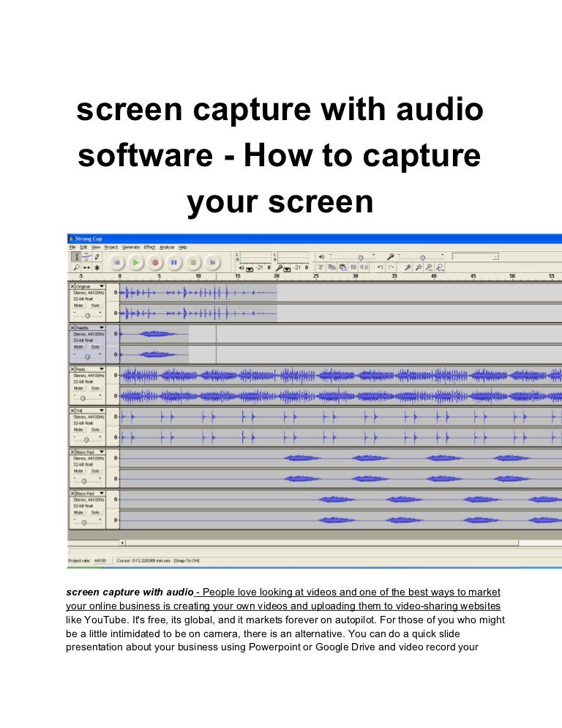Image resolution: width=562 pixels, height=728 pixels.
Task: Select the Zoom magnifier tool
Action: [x=77, y=267]
